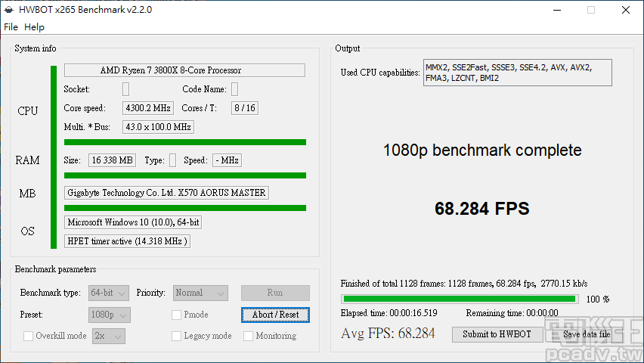644x363 pixels.
Task: Click the Finished of total 1128 frames status line
Action: coord(464,284)
